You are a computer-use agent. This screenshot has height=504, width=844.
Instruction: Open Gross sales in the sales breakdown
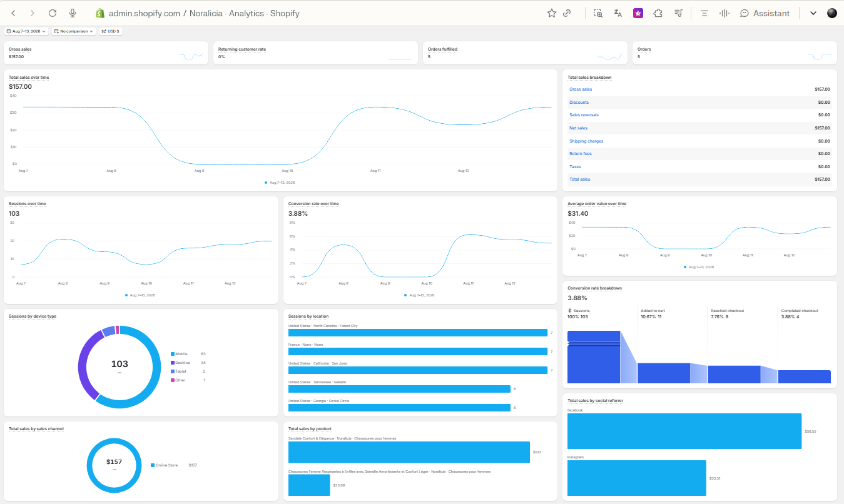pos(581,89)
